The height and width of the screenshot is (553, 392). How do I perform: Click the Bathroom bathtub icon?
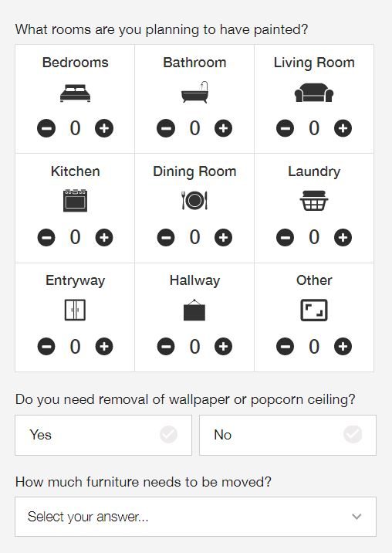(194, 93)
